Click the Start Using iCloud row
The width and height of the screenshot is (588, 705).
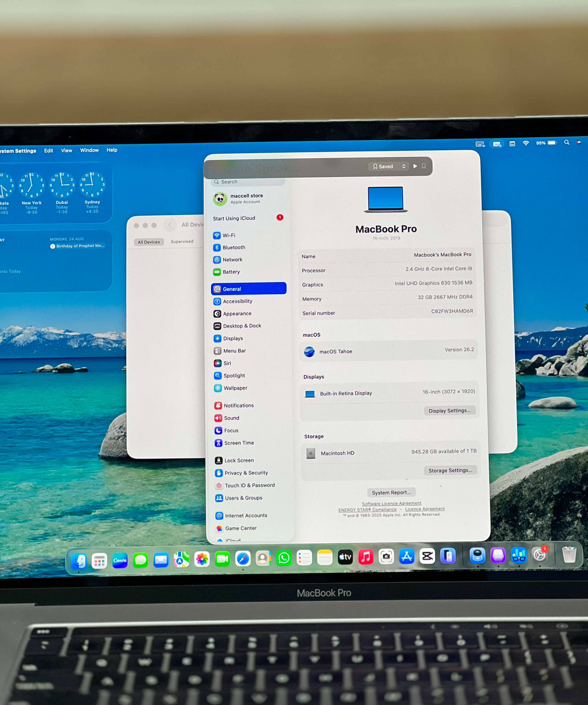[x=248, y=218]
